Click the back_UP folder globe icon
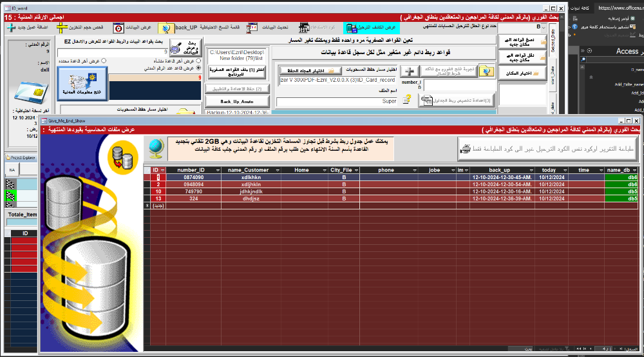This screenshot has width=644, height=357. (166, 28)
